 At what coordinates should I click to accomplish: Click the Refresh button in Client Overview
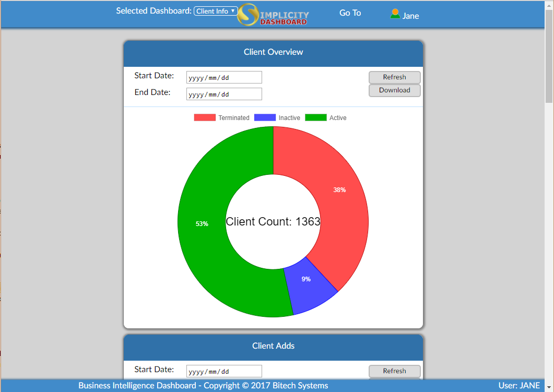coord(394,77)
